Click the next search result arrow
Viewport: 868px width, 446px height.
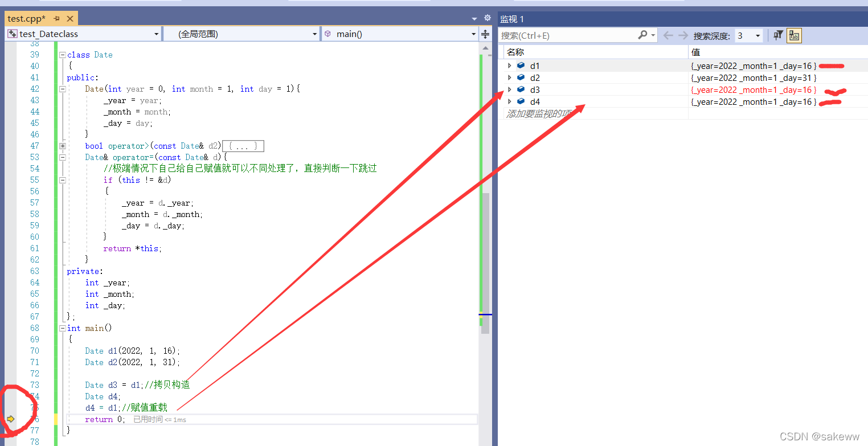click(x=683, y=35)
